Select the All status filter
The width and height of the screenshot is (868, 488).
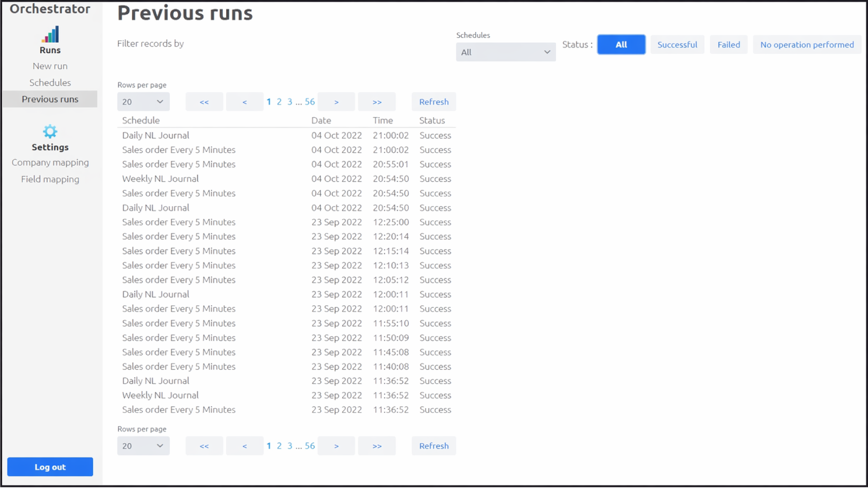621,45
